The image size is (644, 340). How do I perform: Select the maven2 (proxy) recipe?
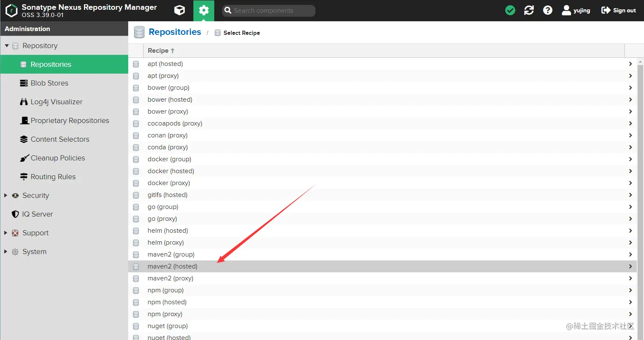382,278
